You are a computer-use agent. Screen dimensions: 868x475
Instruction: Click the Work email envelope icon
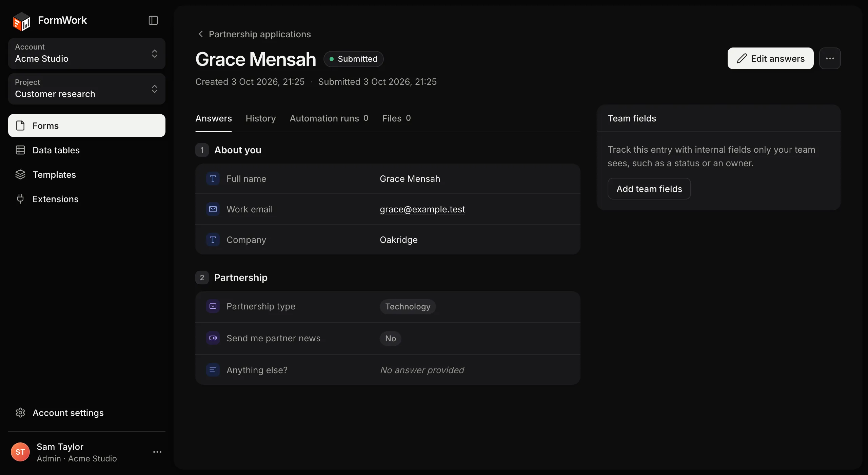(213, 209)
